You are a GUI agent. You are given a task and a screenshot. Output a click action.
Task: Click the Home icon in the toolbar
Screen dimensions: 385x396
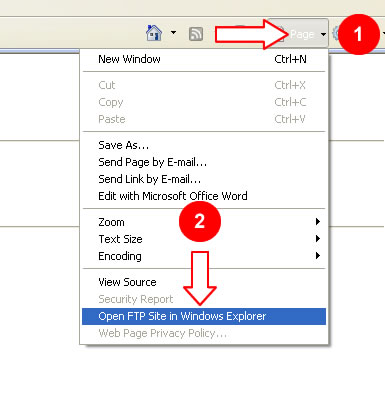(x=154, y=33)
